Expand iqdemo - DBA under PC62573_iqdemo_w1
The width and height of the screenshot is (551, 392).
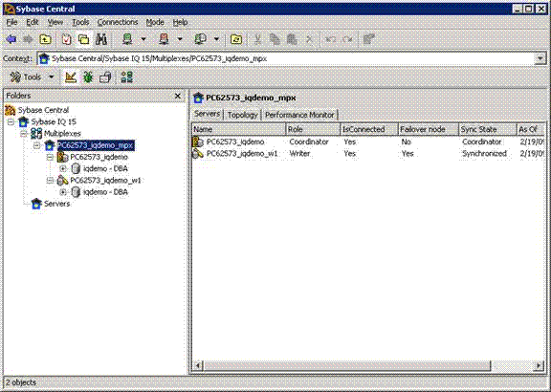(63, 192)
